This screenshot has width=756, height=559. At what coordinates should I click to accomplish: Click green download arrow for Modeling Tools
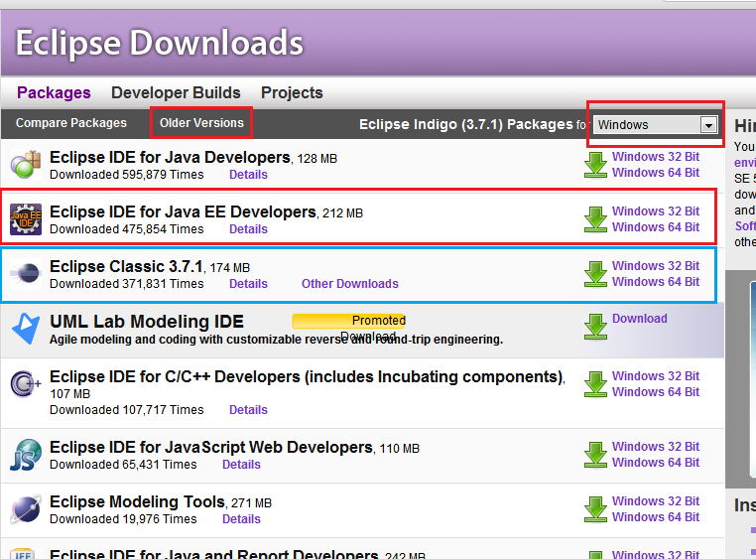click(595, 509)
